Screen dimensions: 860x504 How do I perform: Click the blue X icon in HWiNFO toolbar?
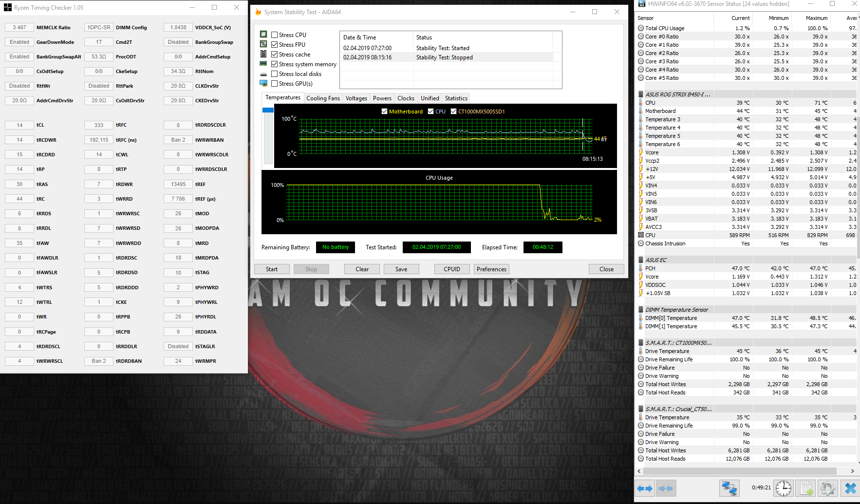click(x=850, y=488)
